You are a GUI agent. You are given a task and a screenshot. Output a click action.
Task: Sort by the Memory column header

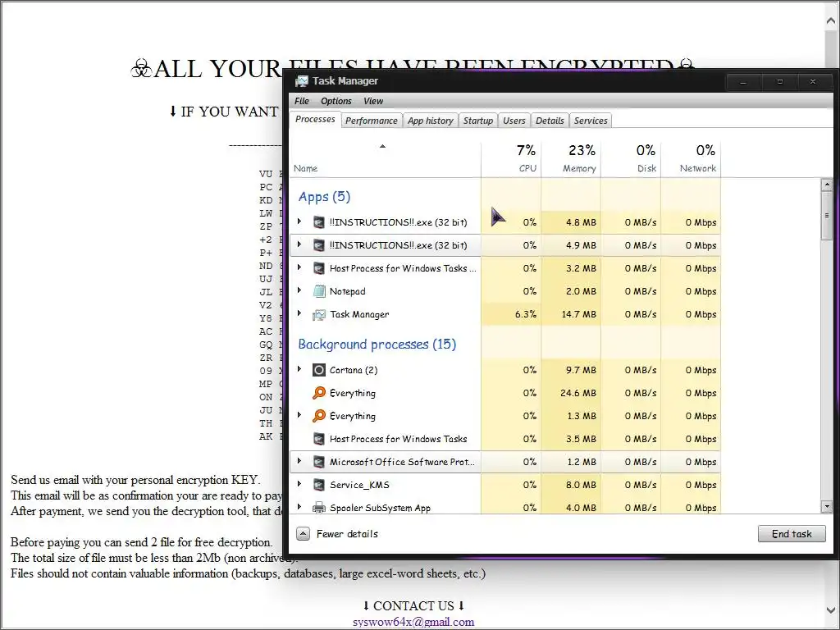pos(571,159)
